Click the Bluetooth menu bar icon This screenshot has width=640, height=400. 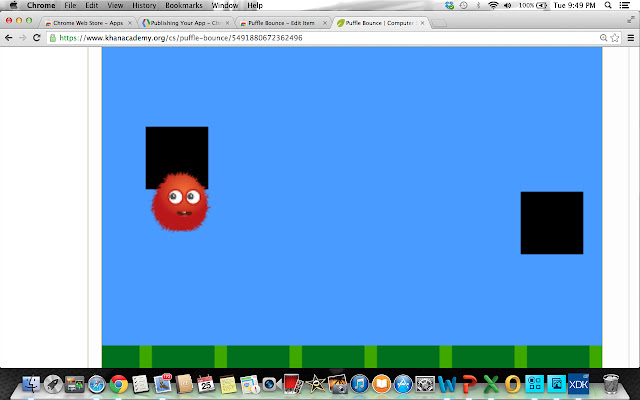tap(478, 5)
